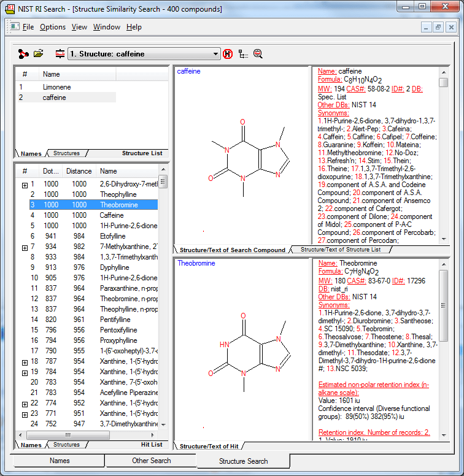Click the magnifier search icon in toolbar
The image size is (464, 476).
(x=258, y=54)
